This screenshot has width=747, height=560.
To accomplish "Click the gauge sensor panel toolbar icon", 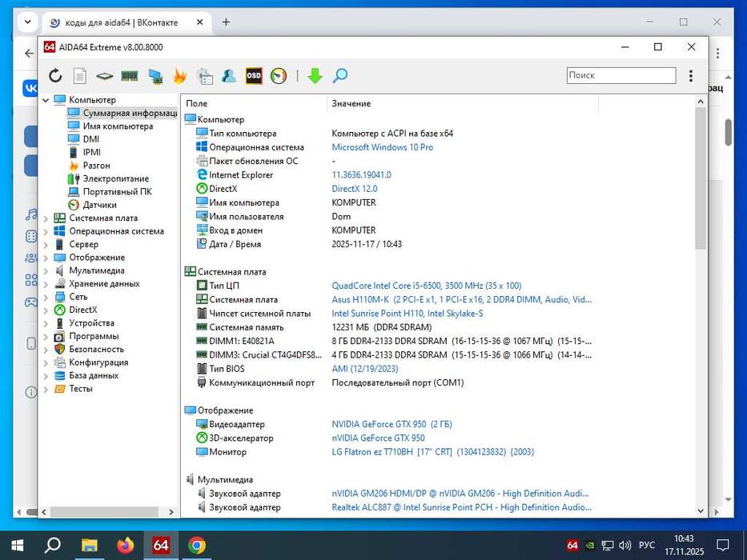I will tap(278, 76).
